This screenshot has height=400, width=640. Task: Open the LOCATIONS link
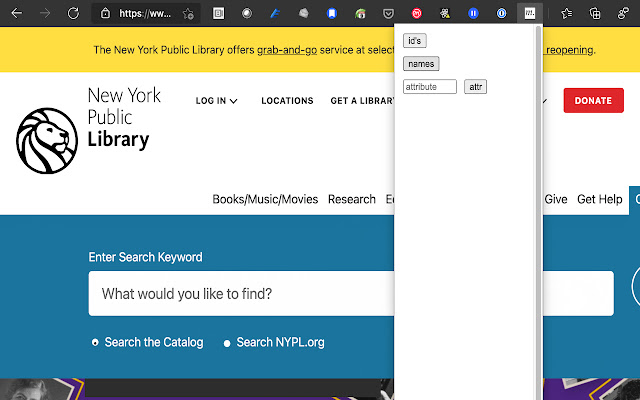(287, 101)
